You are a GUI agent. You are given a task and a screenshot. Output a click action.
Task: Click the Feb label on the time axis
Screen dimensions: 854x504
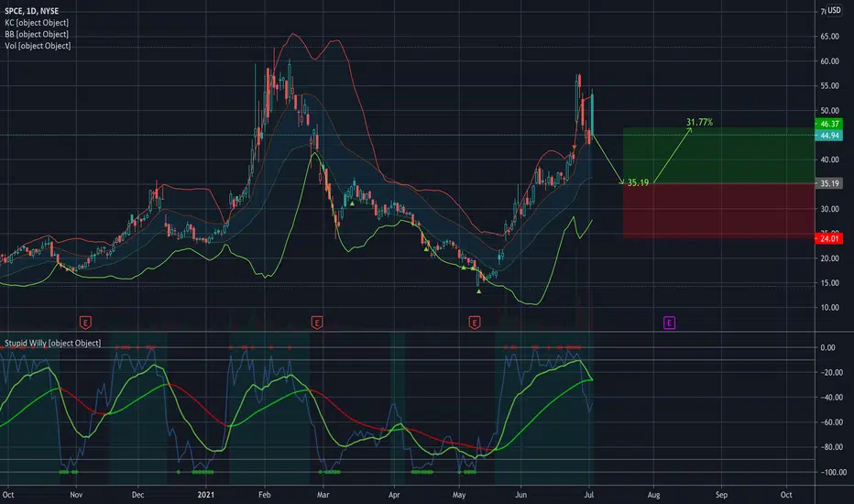tap(264, 495)
